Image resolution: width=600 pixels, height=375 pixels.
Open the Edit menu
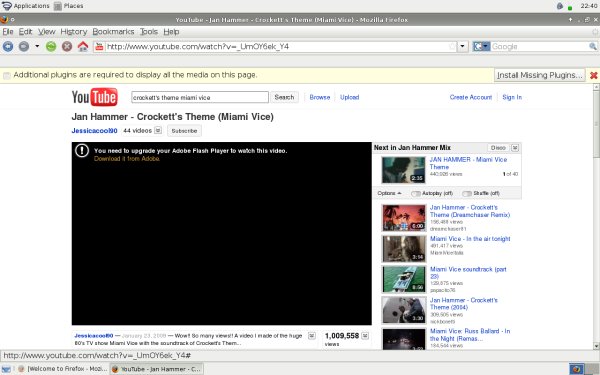tap(25, 32)
